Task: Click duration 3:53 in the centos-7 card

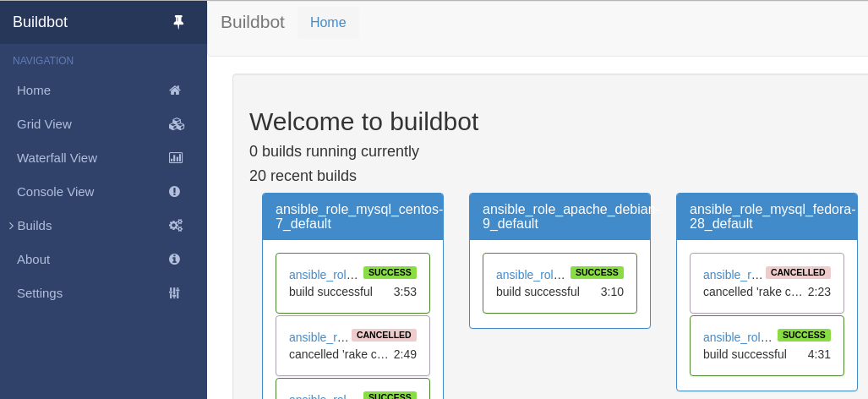Action: (x=405, y=292)
